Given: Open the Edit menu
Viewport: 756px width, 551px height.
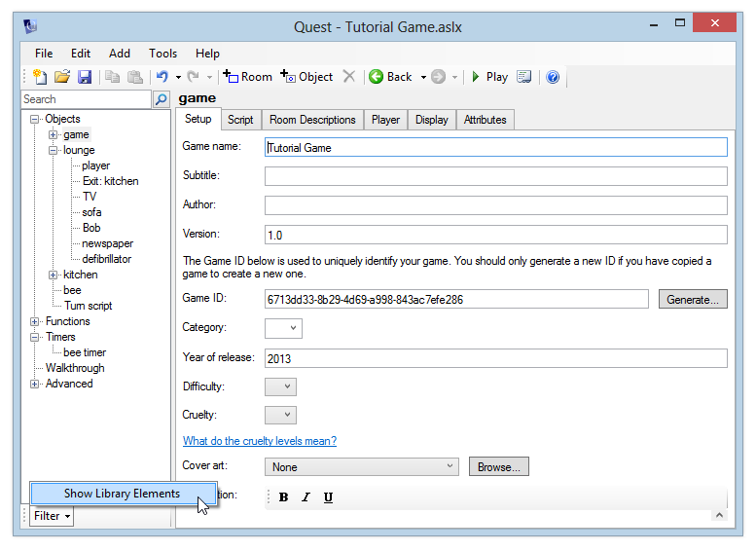Looking at the screenshot, I should tap(81, 54).
